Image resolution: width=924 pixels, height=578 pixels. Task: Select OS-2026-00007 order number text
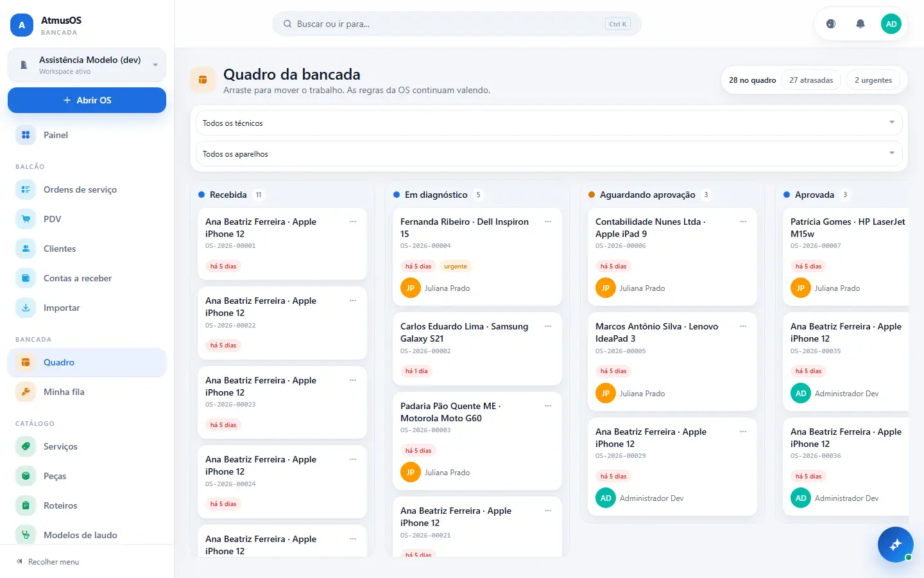pyautogui.click(x=816, y=246)
